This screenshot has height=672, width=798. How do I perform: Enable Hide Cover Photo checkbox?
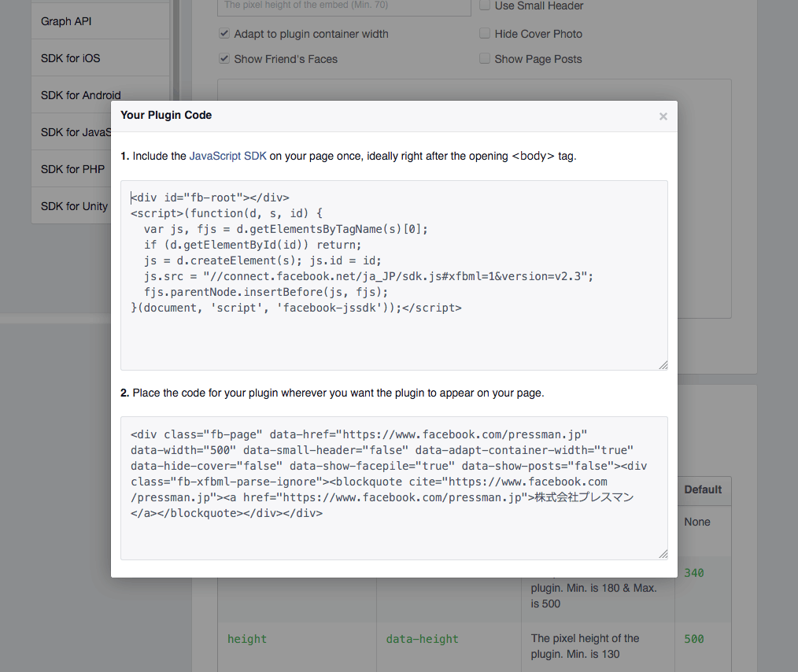click(485, 34)
